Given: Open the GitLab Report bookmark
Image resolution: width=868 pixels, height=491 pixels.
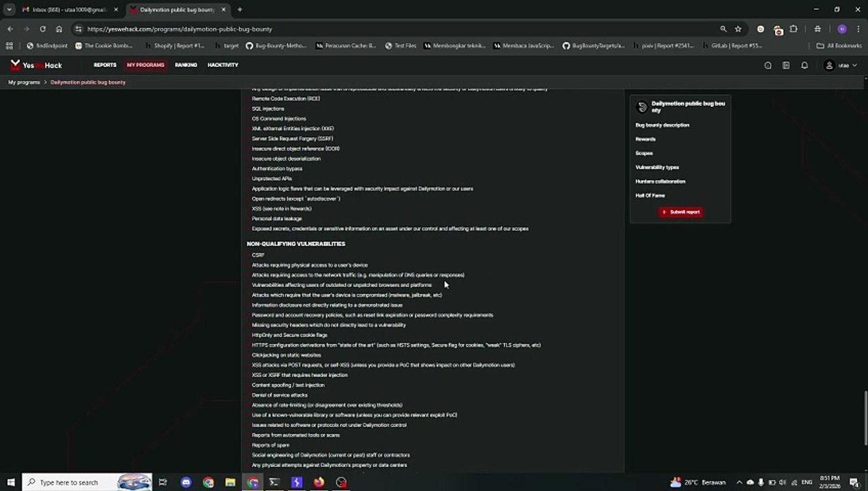Looking at the screenshot, I should [732, 46].
